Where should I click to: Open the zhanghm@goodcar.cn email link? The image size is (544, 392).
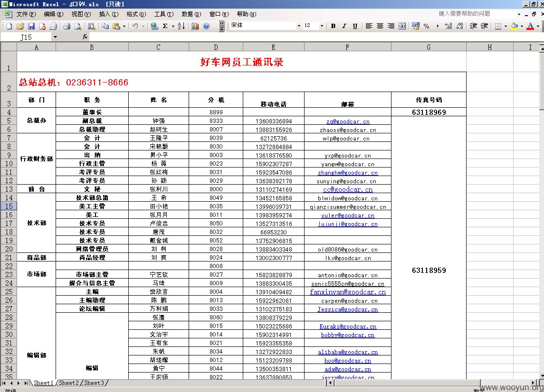coord(348,173)
